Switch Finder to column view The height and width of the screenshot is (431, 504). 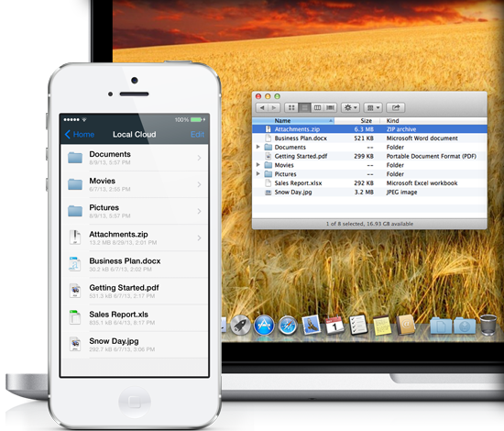click(317, 108)
